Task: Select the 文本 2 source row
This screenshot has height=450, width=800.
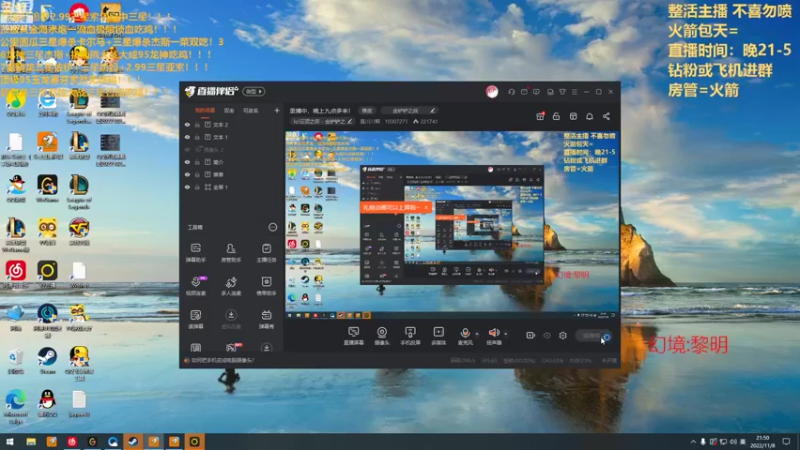Action: pyautogui.click(x=232, y=124)
